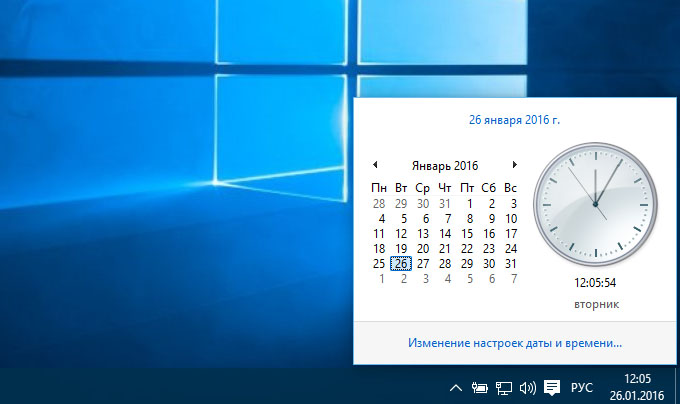Select grayed December day 28 in first row

click(x=379, y=203)
